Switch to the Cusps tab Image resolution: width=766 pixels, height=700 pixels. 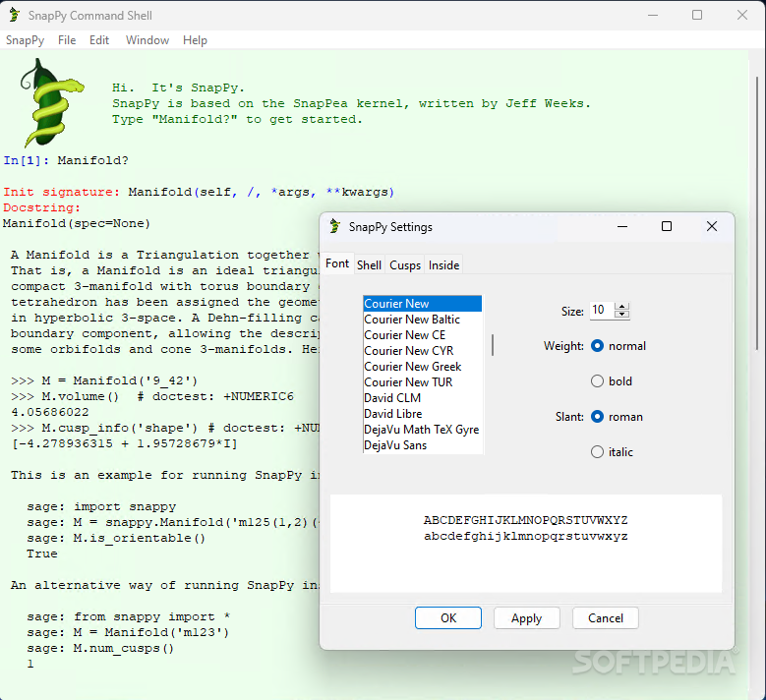(405, 265)
